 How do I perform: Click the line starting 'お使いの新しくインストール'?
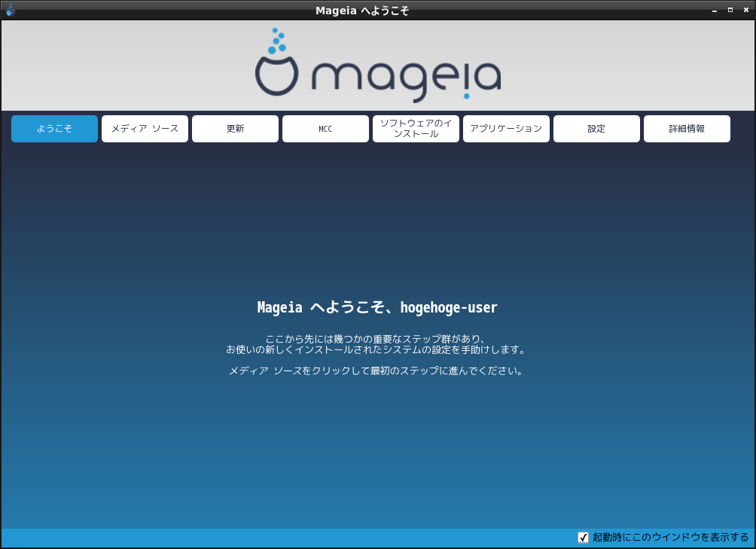pos(376,349)
